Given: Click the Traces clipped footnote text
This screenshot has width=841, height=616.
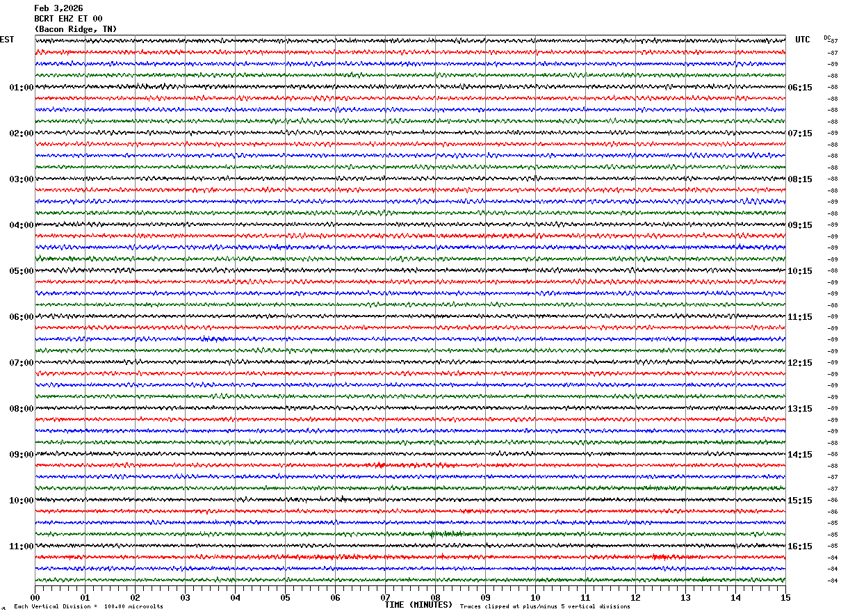Looking at the screenshot, I should click(x=545, y=607).
